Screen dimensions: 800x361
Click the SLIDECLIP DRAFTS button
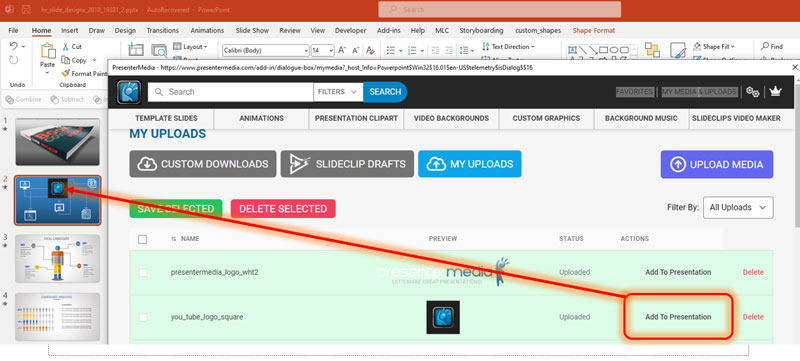(x=347, y=164)
